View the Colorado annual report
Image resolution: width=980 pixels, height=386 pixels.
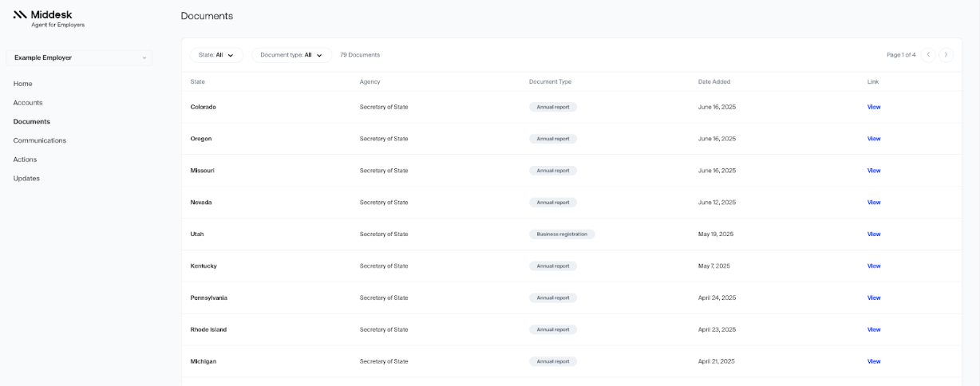tap(874, 107)
